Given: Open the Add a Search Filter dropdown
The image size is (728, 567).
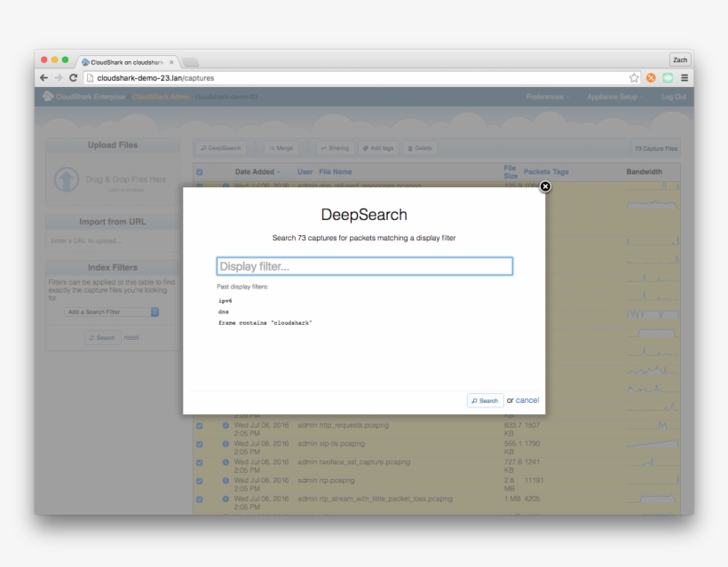Looking at the screenshot, I should pyautogui.click(x=112, y=311).
